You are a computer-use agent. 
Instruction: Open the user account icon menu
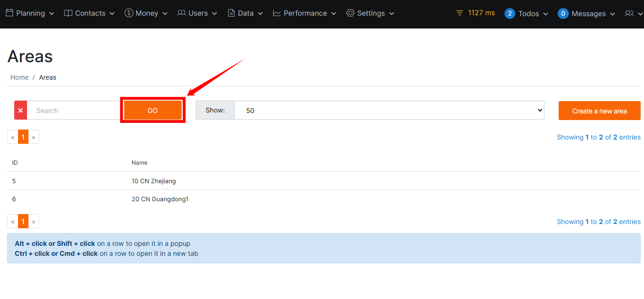pos(633,14)
